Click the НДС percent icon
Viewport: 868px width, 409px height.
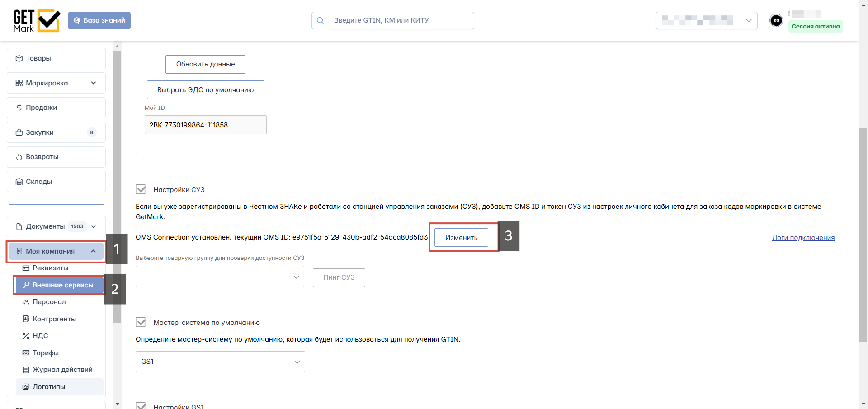click(x=26, y=336)
